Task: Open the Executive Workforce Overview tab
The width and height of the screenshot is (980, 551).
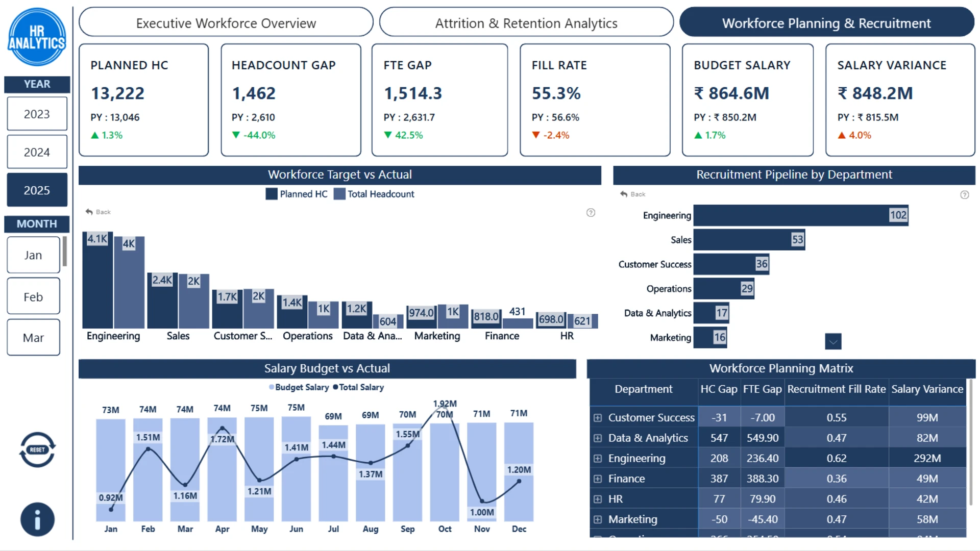Action: pyautogui.click(x=226, y=22)
